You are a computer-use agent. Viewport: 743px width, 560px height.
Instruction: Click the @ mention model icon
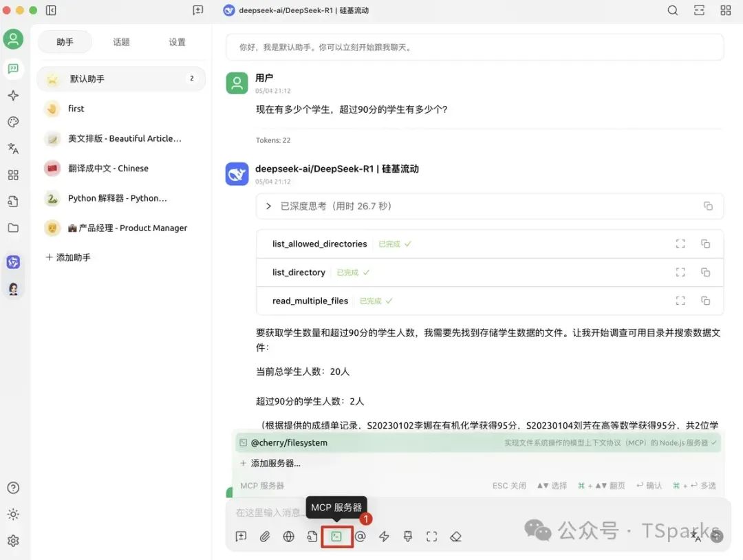(x=360, y=536)
